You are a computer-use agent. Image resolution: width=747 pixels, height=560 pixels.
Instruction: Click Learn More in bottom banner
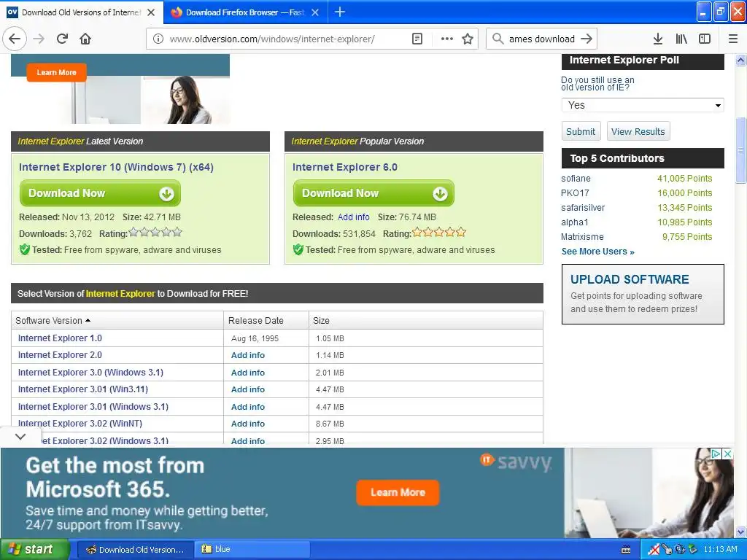tap(398, 492)
